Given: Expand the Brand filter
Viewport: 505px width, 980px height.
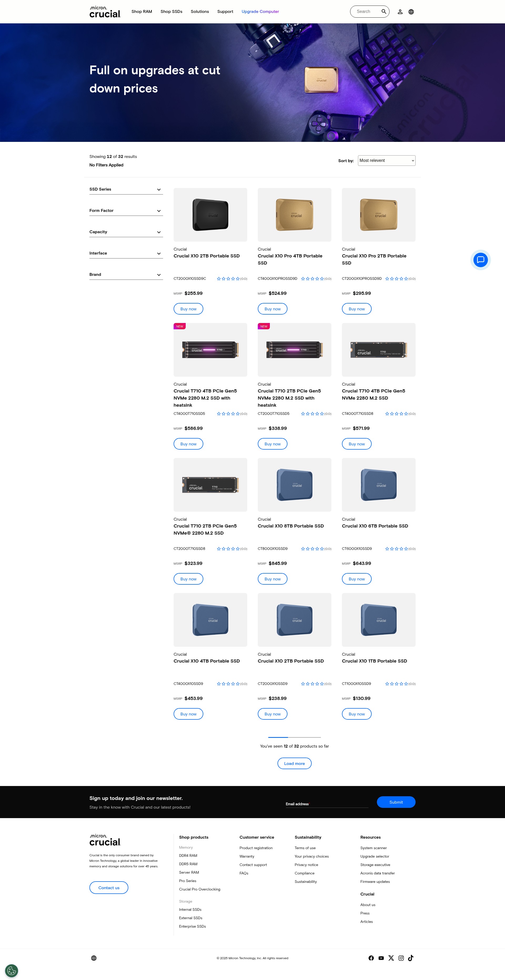Looking at the screenshot, I should coord(126,275).
